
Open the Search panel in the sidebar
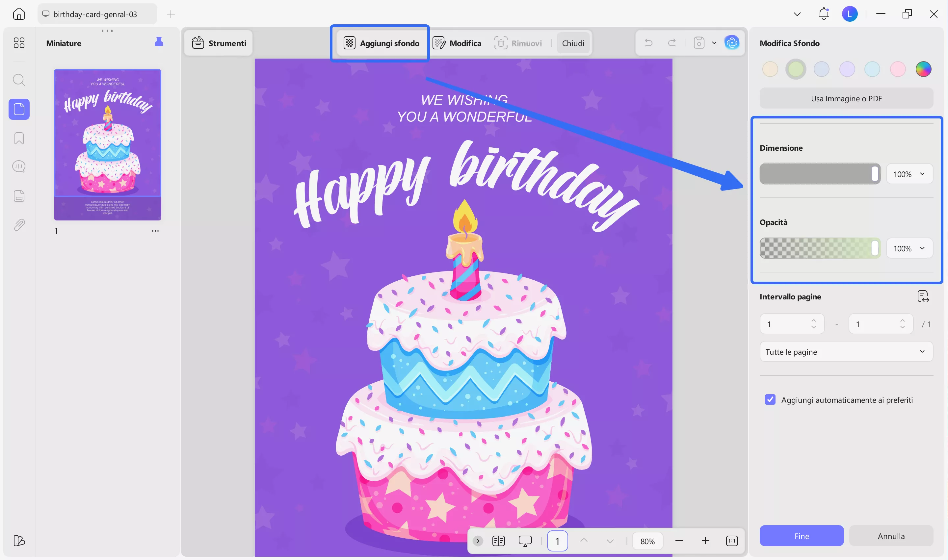point(19,80)
